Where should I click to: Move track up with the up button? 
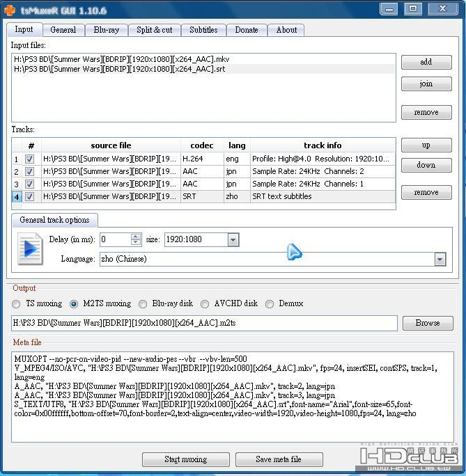pyautogui.click(x=426, y=145)
